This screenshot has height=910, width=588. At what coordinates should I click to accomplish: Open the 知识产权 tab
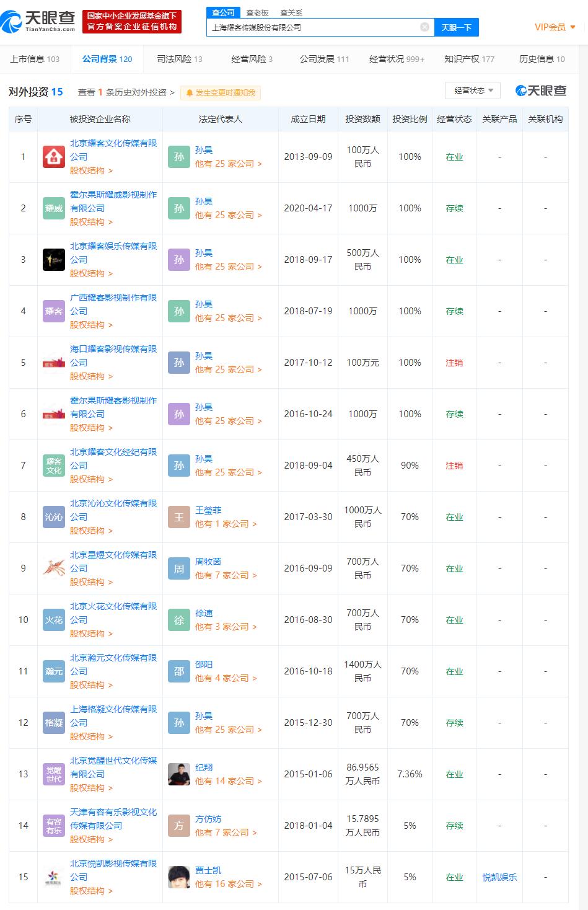(469, 59)
